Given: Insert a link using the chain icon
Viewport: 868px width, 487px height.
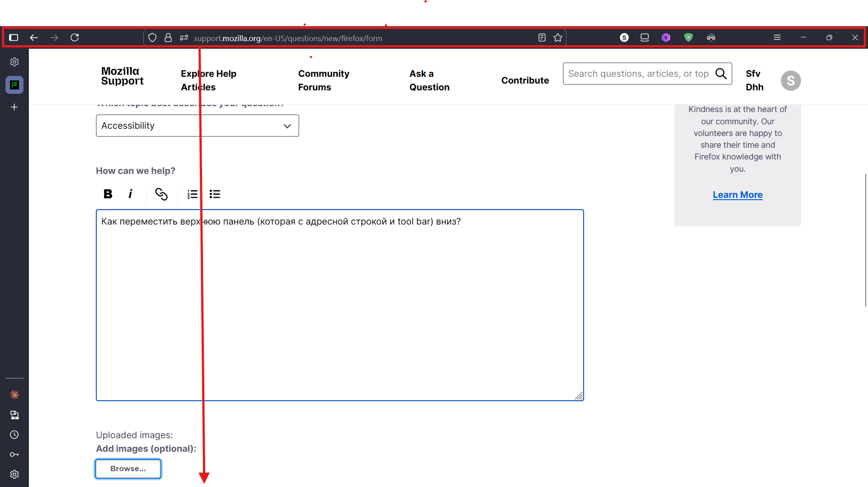Looking at the screenshot, I should click(161, 194).
